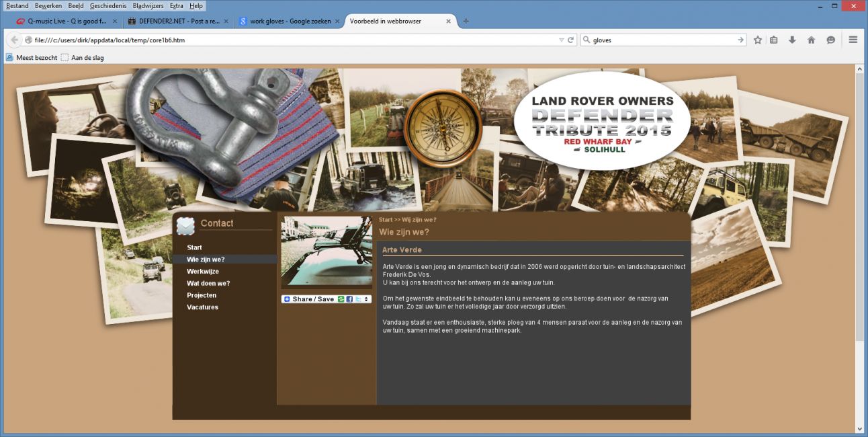Open the Bewerken menu
The height and width of the screenshot is (437, 868).
click(x=48, y=5)
